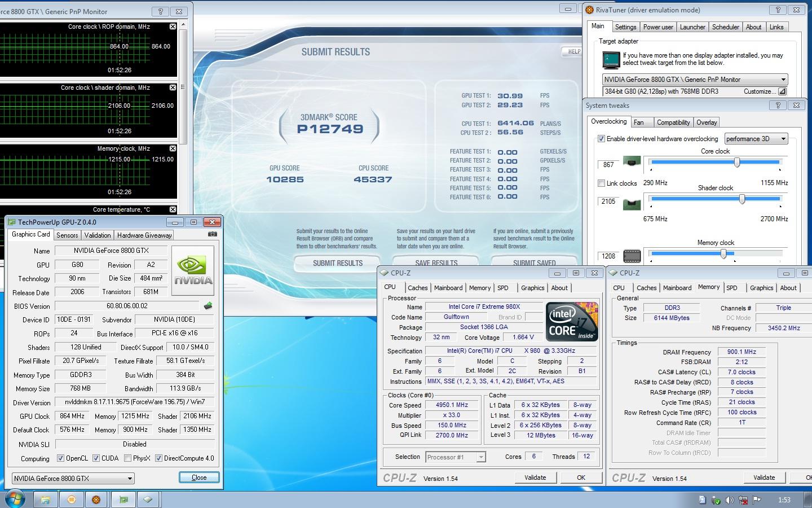Close the Memory clock graph

(173, 148)
